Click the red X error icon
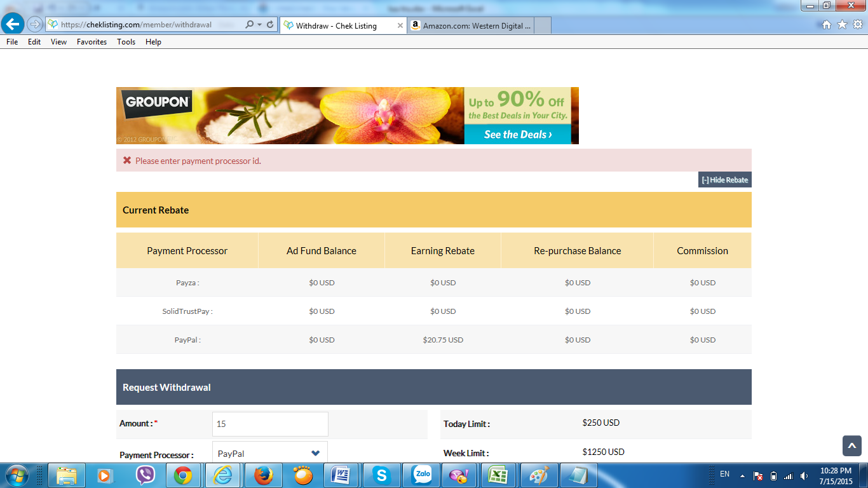This screenshot has height=488, width=868. (126, 161)
